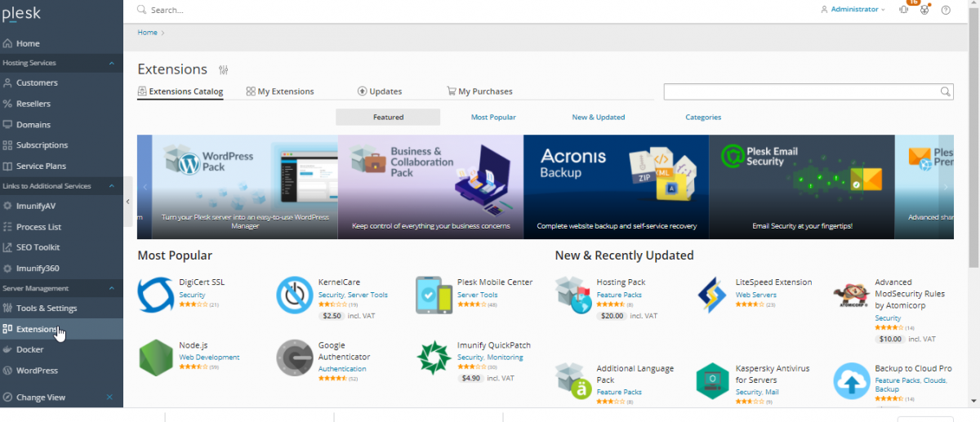Collapse the Server Management section

tap(111, 288)
